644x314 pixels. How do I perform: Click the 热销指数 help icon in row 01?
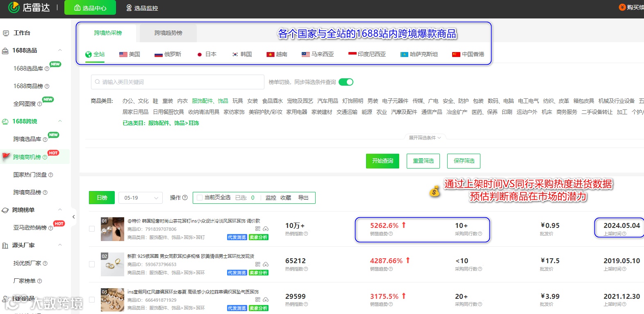coord(306,234)
